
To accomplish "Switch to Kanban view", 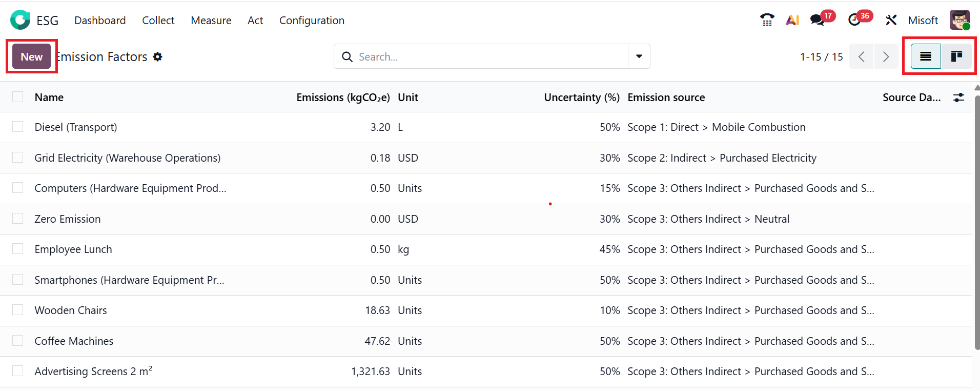I will (956, 56).
